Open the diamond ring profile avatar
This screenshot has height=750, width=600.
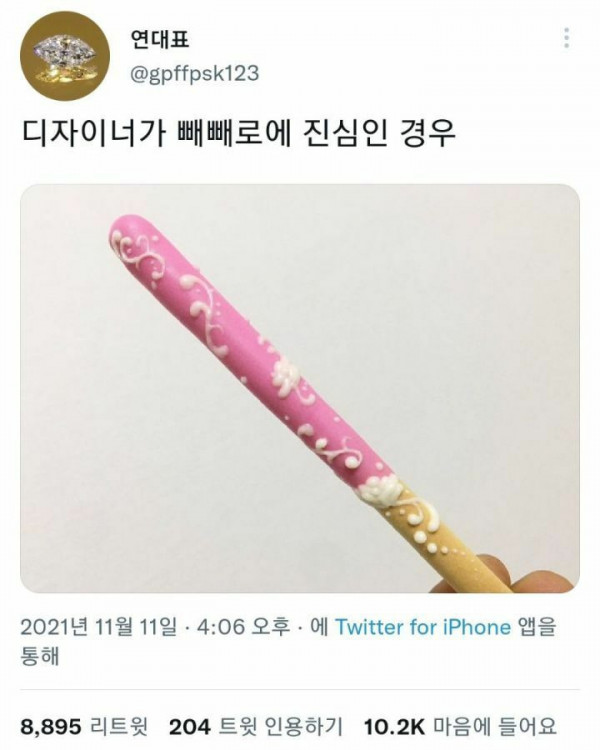65,56
